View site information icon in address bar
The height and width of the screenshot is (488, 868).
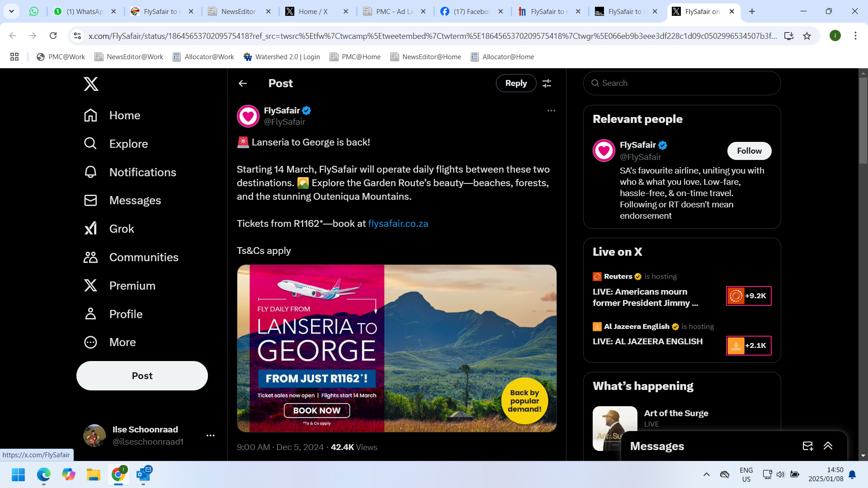(x=77, y=36)
